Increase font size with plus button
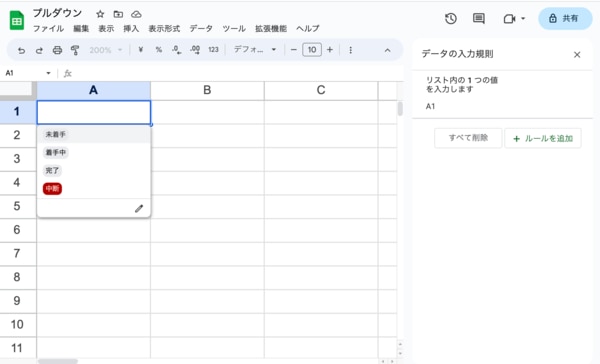This screenshot has height=364, width=600. [330, 50]
